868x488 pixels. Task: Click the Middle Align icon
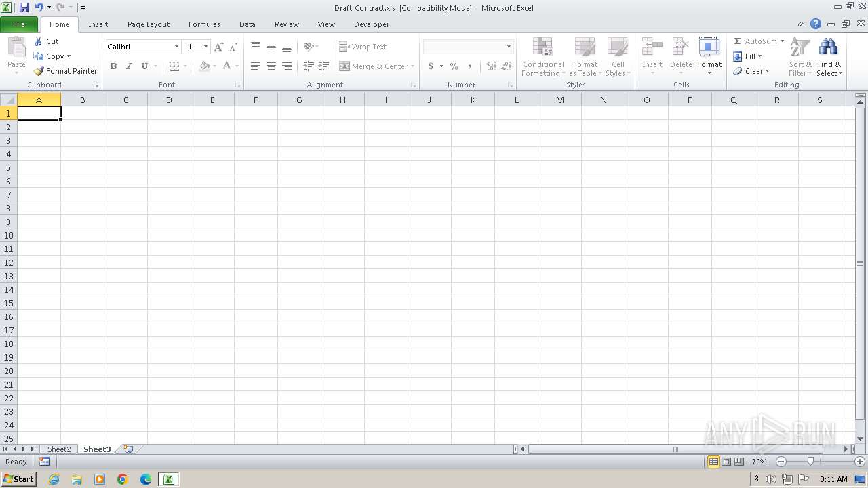tap(271, 47)
